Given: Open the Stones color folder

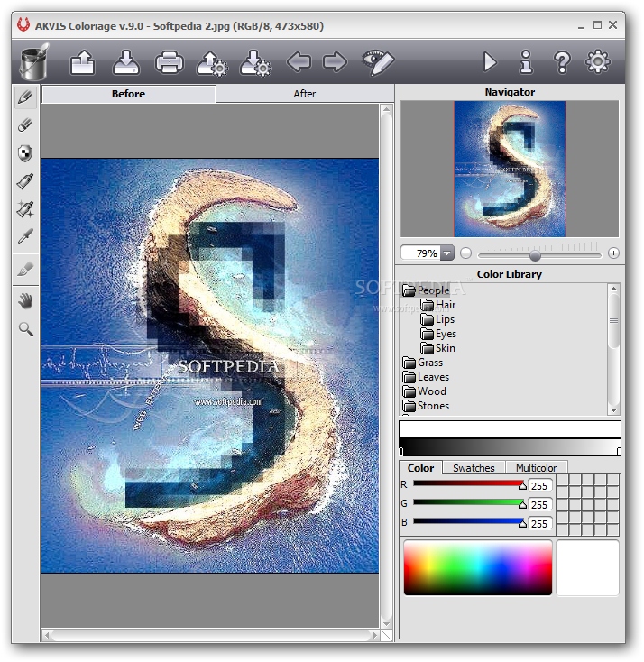Looking at the screenshot, I should pyautogui.click(x=426, y=405).
